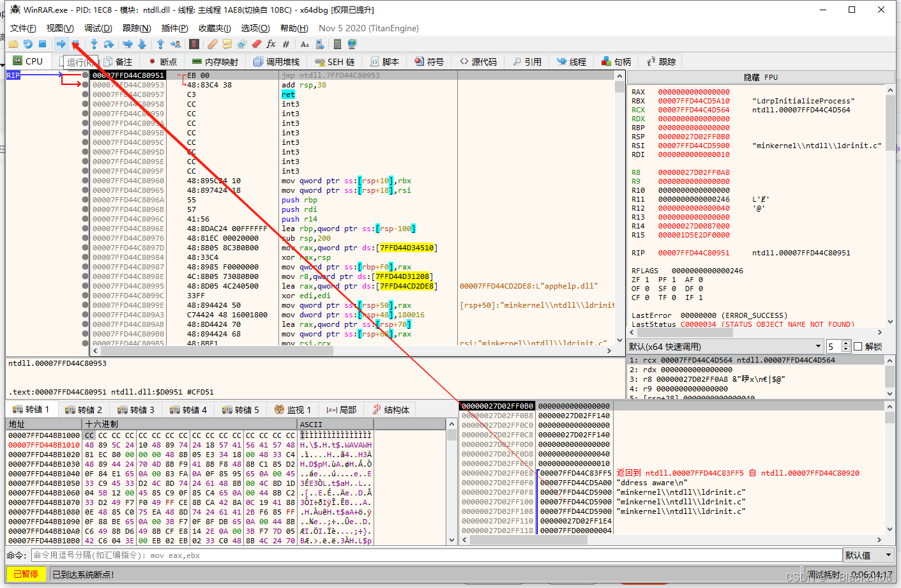This screenshot has width=901, height=588.
Task: Open the 调试(D) menu
Action: 98,28
